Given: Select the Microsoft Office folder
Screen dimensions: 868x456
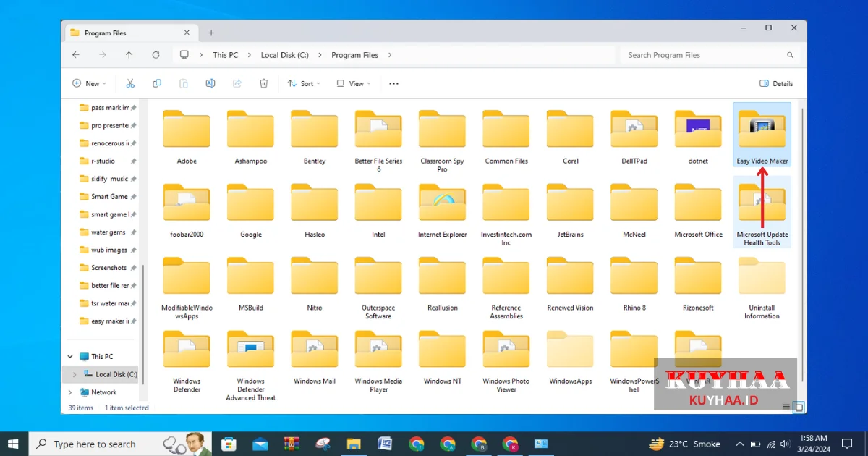Looking at the screenshot, I should click(x=698, y=211).
